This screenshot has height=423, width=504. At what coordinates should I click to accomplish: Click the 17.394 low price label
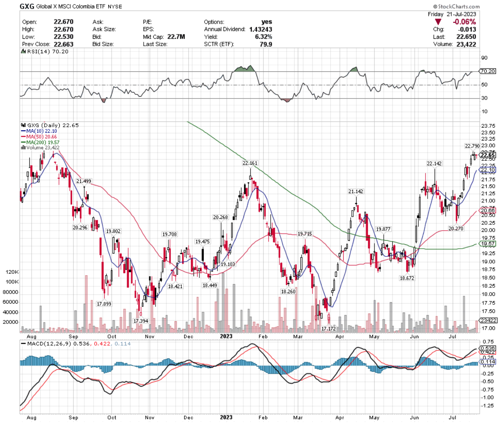141,321
